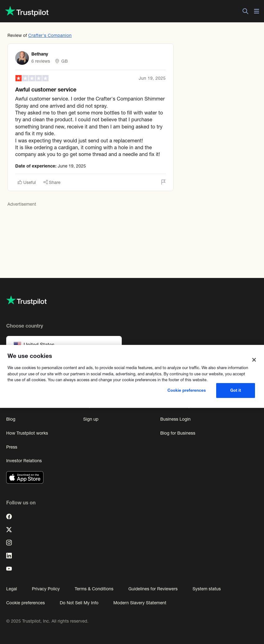Open the search magnifier icon in header
Screen dimensions: 264x644
[x=245, y=11]
